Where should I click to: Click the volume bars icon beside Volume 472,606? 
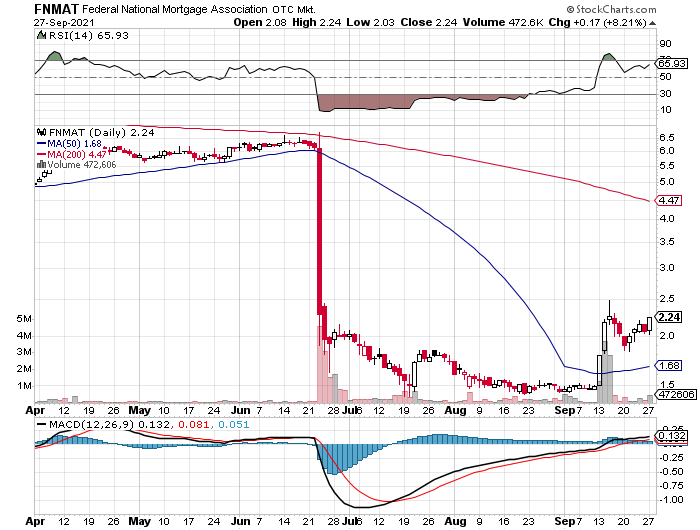pyautogui.click(x=41, y=164)
